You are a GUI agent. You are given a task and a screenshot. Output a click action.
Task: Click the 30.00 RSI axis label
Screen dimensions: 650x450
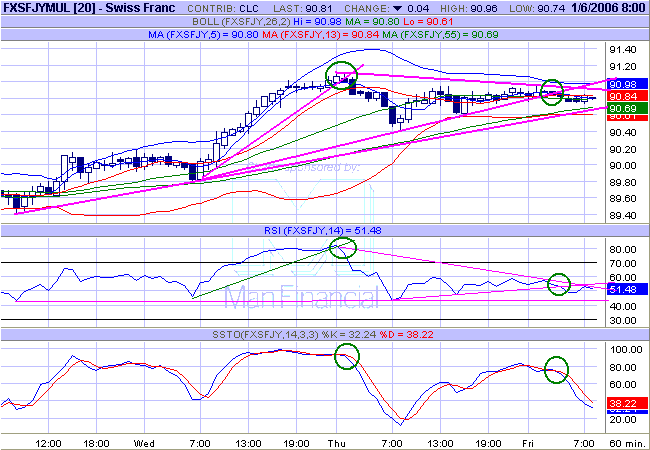[623, 320]
